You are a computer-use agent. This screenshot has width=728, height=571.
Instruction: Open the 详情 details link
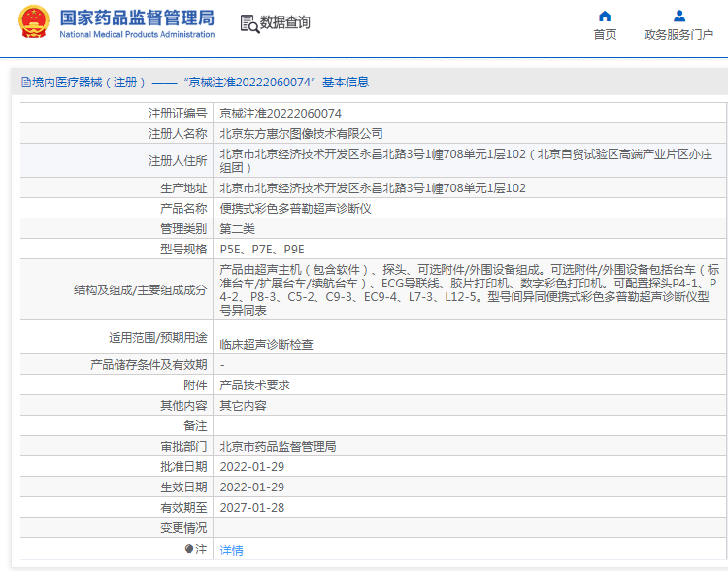coord(231,551)
